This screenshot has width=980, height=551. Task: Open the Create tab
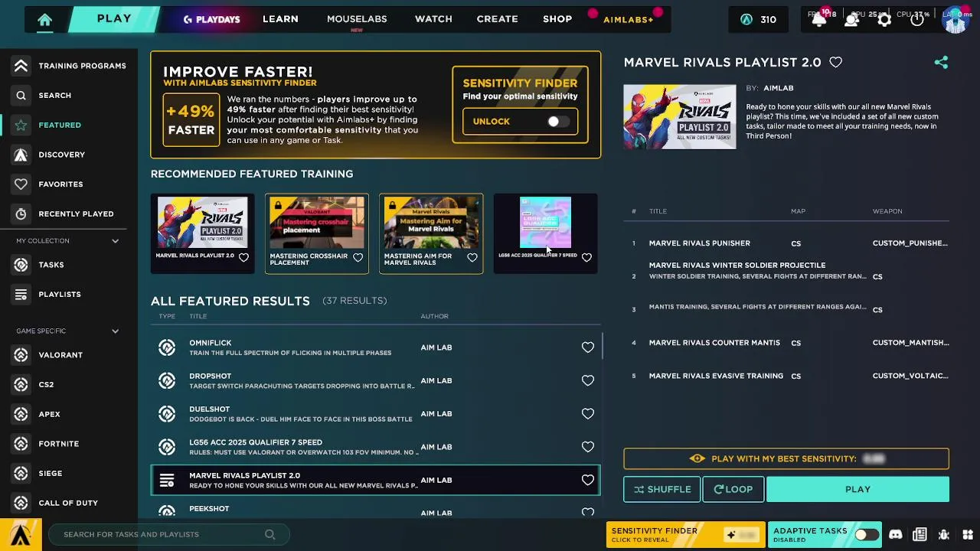pos(497,19)
